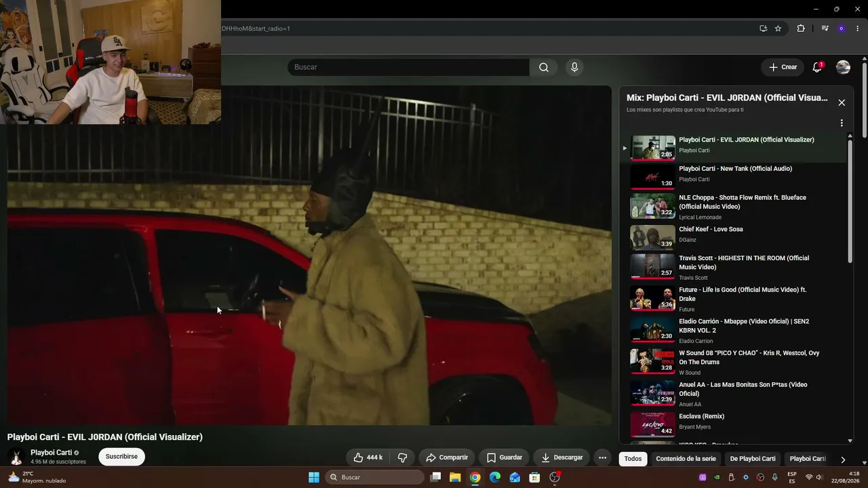Viewport: 868px width, 488px height.
Task: Open the Playboi Carti channel name link
Action: (x=51, y=453)
